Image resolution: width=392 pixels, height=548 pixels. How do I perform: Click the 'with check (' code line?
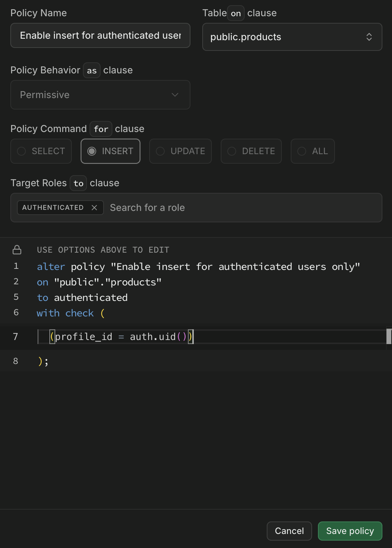[71, 313]
